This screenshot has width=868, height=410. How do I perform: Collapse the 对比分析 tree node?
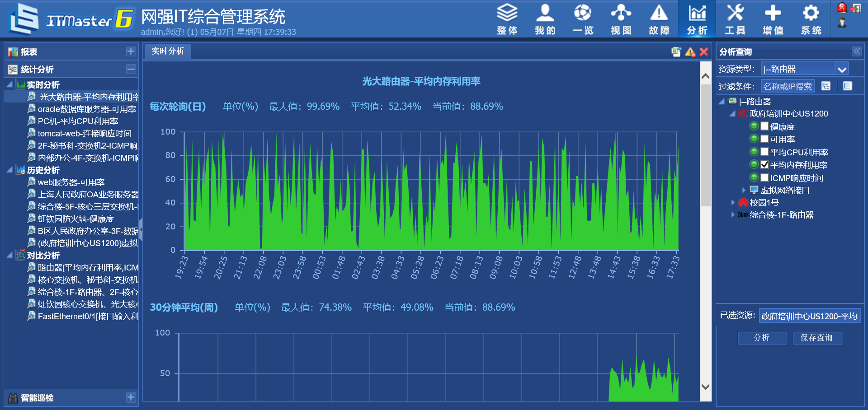pos(9,255)
